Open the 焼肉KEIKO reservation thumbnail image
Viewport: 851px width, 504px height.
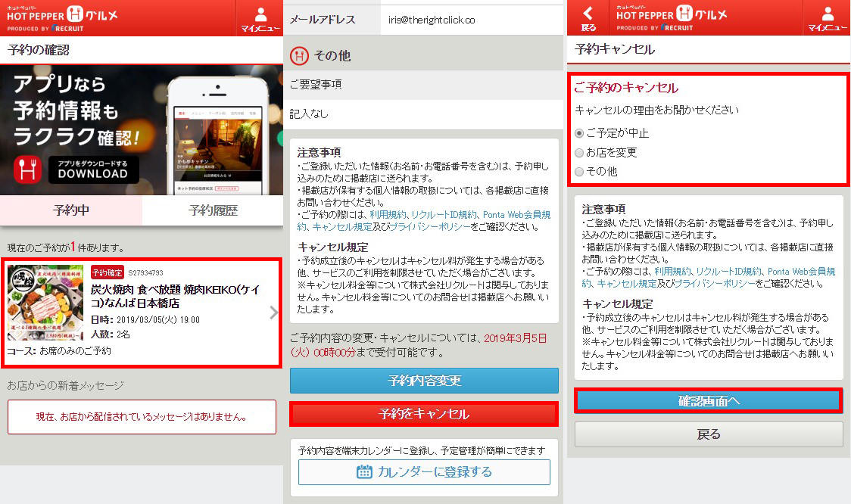[x=45, y=303]
